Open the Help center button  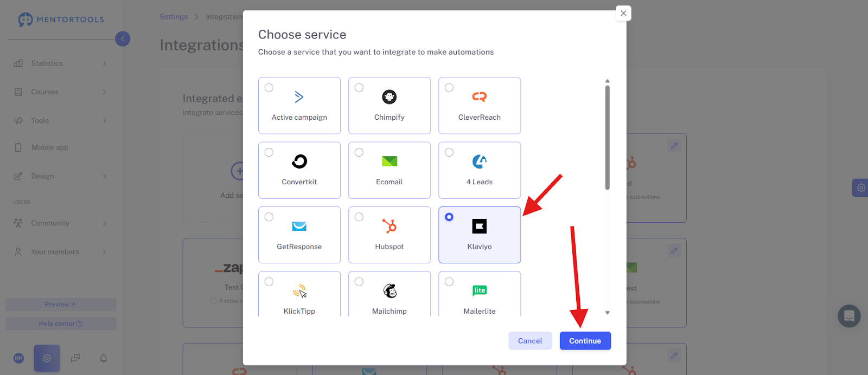coord(61,324)
